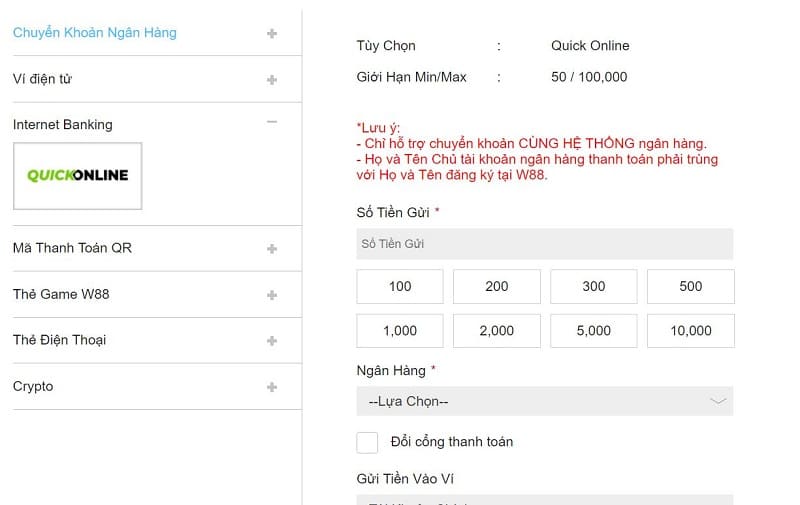Expand Thẻ Điện Thoại plus icon

[272, 341]
